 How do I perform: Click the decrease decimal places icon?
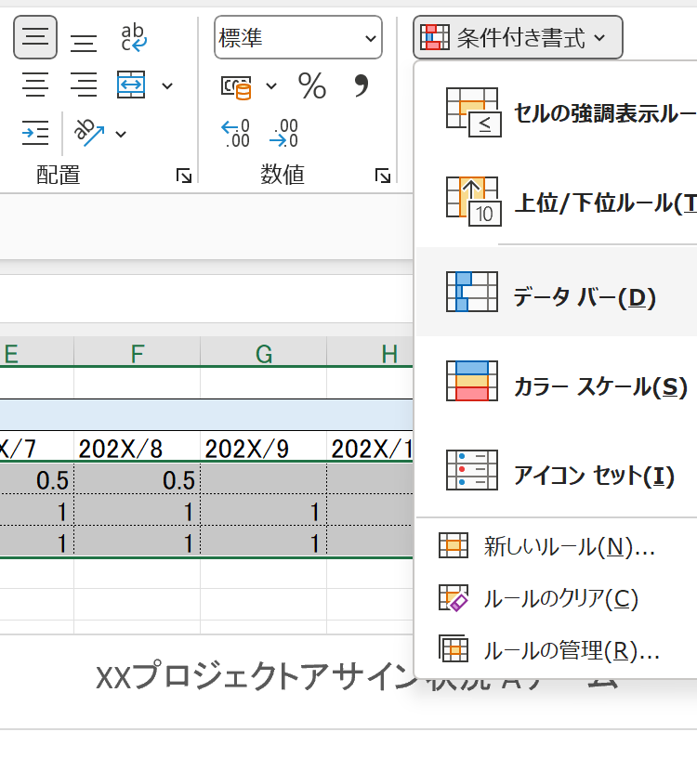(283, 134)
